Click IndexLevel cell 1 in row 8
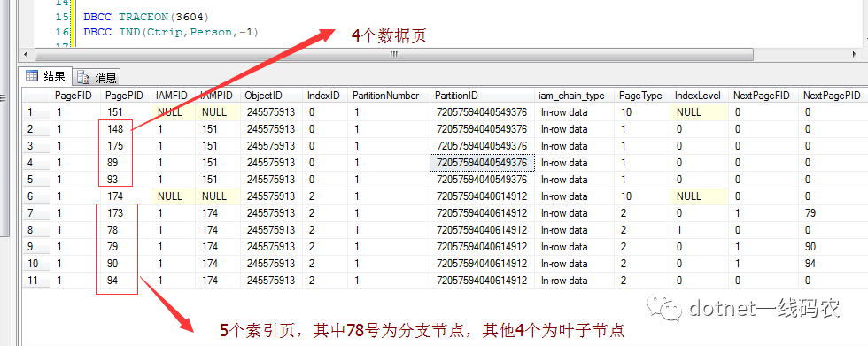 click(x=699, y=230)
